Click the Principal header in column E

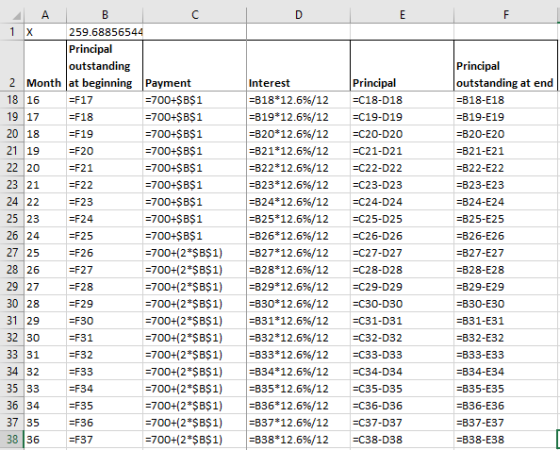pyautogui.click(x=402, y=66)
